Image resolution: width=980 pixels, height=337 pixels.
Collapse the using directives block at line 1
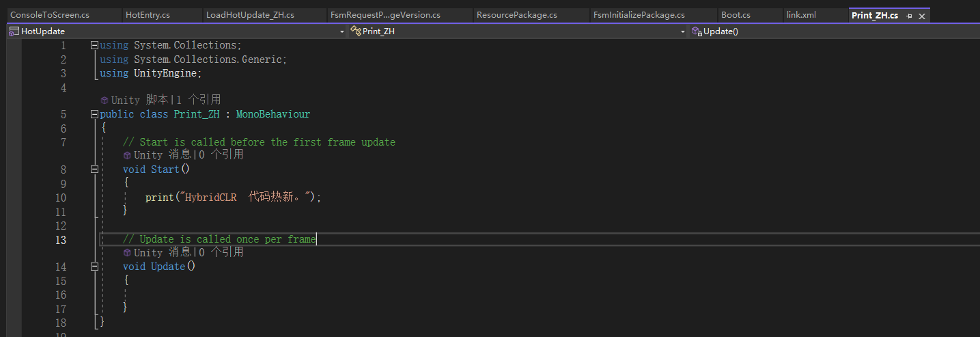click(x=94, y=45)
